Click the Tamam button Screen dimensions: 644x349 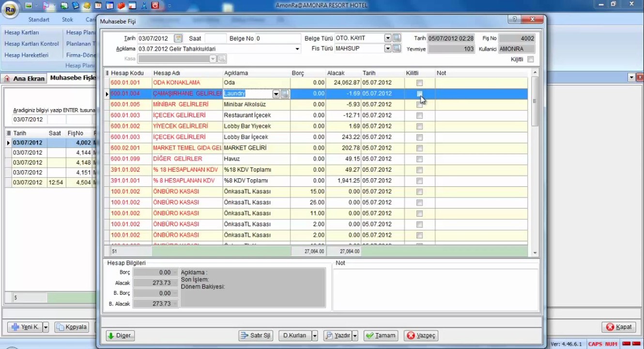tap(381, 335)
